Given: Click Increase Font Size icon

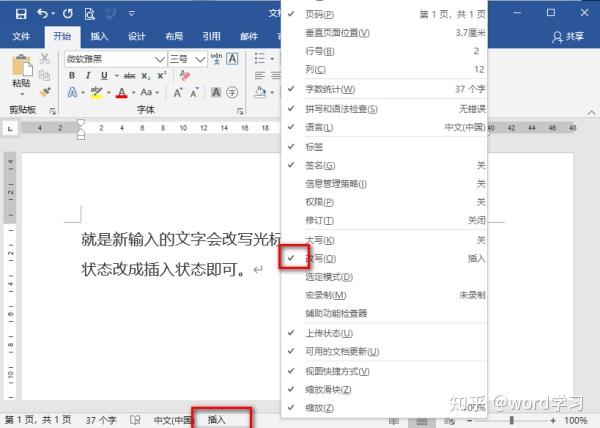Looking at the screenshot, I should (178, 93).
